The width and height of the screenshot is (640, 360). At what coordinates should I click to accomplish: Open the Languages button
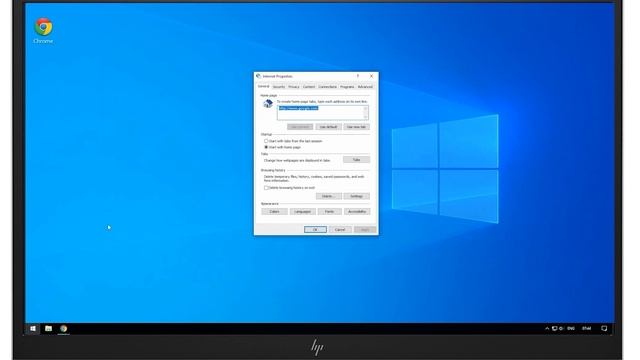tap(302, 211)
